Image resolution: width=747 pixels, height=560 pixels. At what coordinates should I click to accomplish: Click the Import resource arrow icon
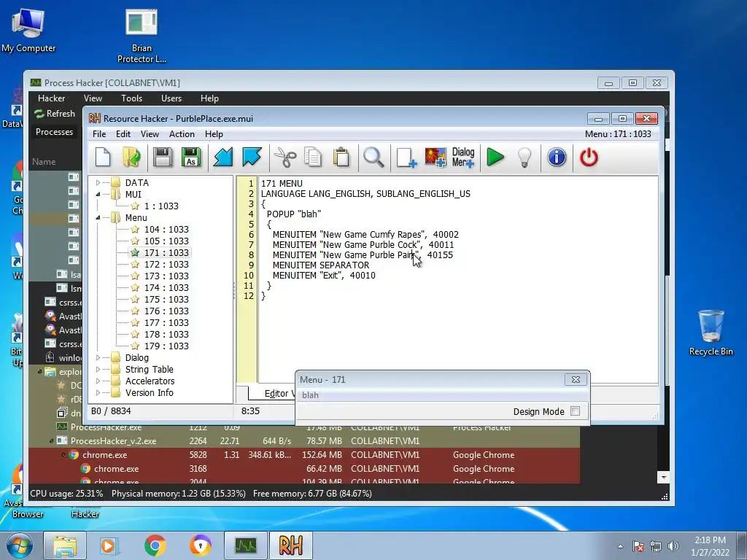click(x=222, y=157)
